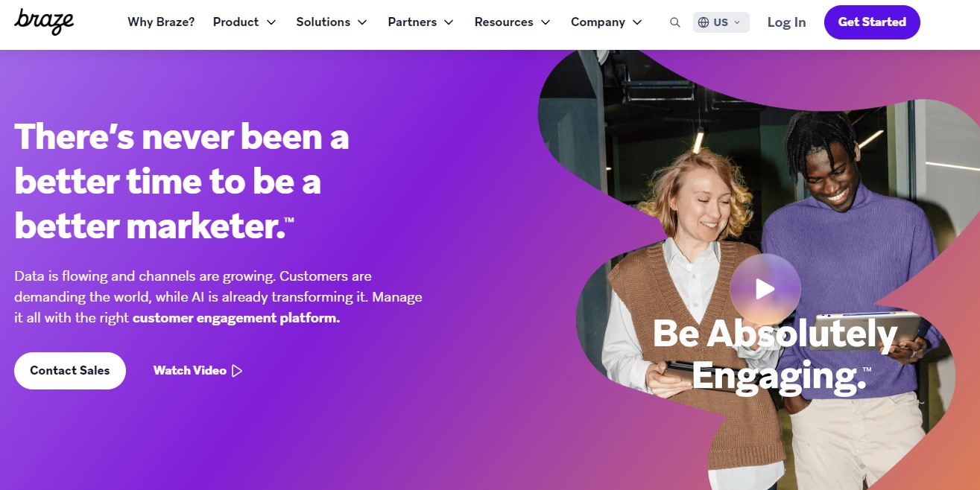
Task: Select the Solutions navigation label
Action: pyautogui.click(x=323, y=22)
